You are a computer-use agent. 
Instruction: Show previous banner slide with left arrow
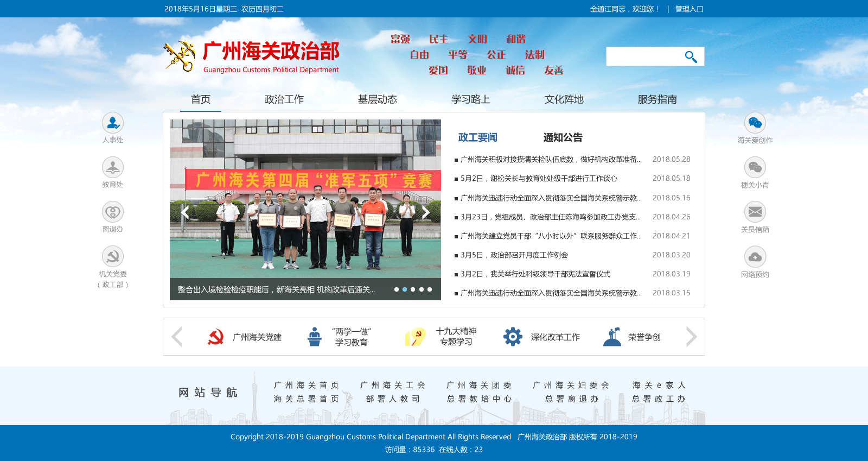pos(185,212)
